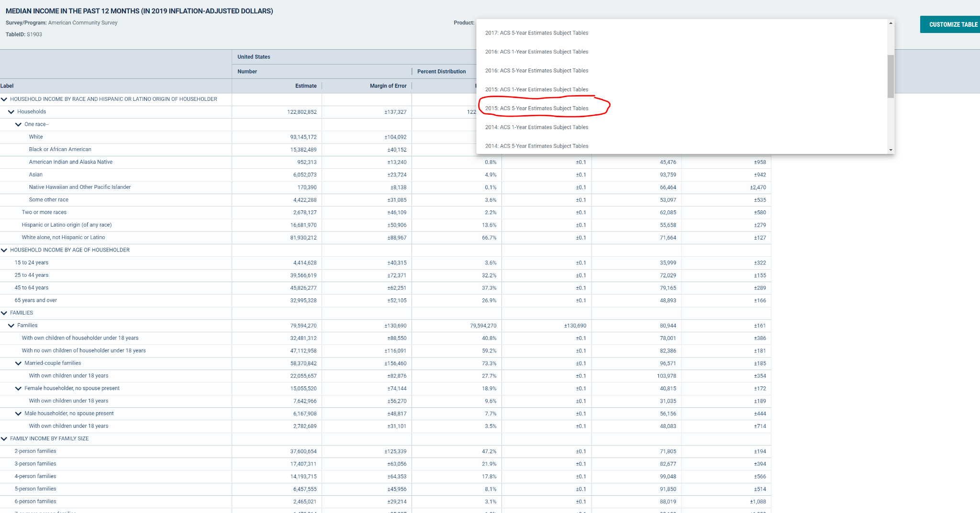Choose 2015: ACS 5-Year Estimates Subject Tables
The height and width of the screenshot is (513, 980).
point(536,109)
